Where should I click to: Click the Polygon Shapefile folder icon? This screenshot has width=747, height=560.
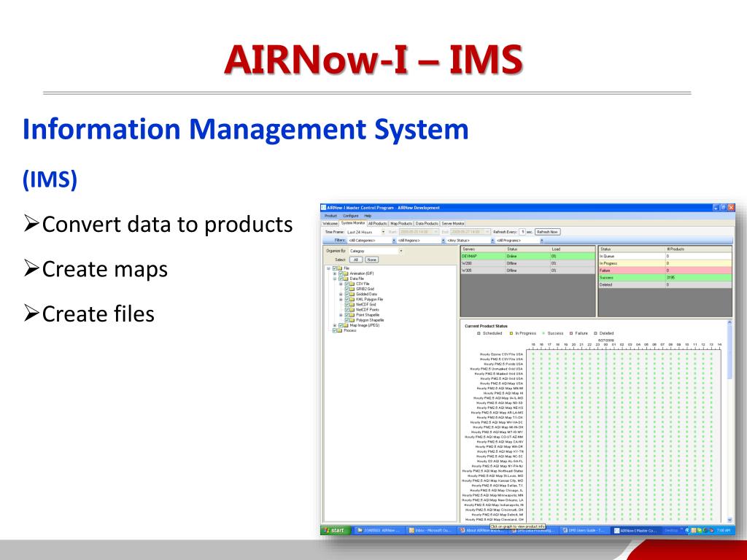[352, 320]
